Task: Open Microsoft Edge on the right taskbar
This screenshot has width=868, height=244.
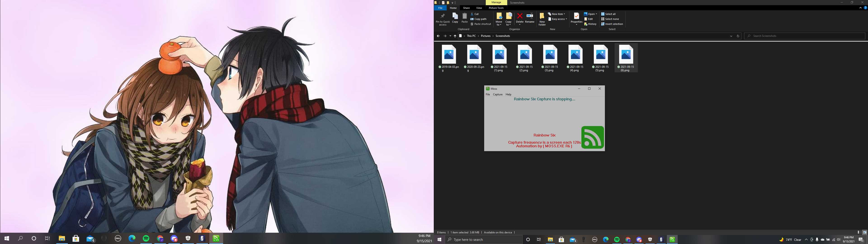Action: (606, 240)
